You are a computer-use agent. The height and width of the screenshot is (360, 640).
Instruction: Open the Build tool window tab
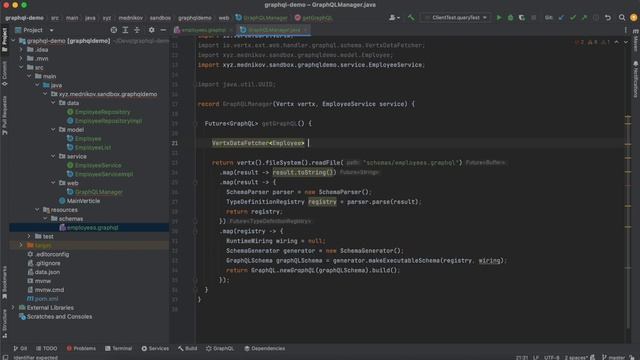pos(188,349)
